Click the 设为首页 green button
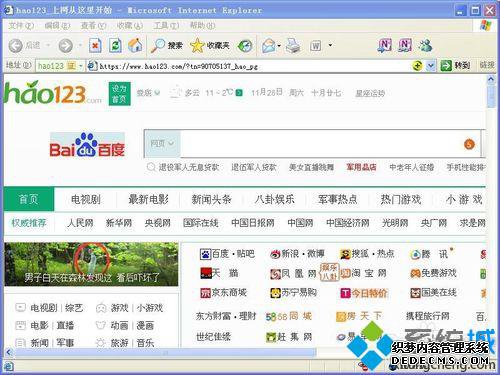 pyautogui.click(x=119, y=94)
